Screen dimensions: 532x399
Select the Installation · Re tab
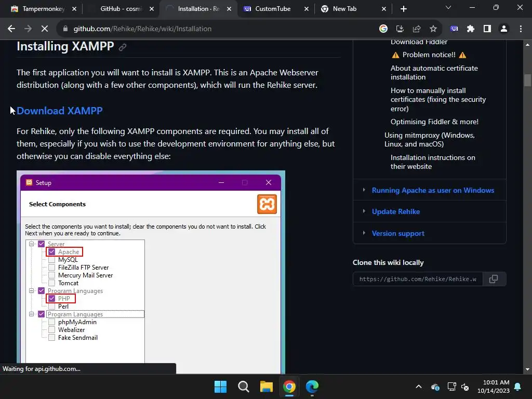(198, 9)
